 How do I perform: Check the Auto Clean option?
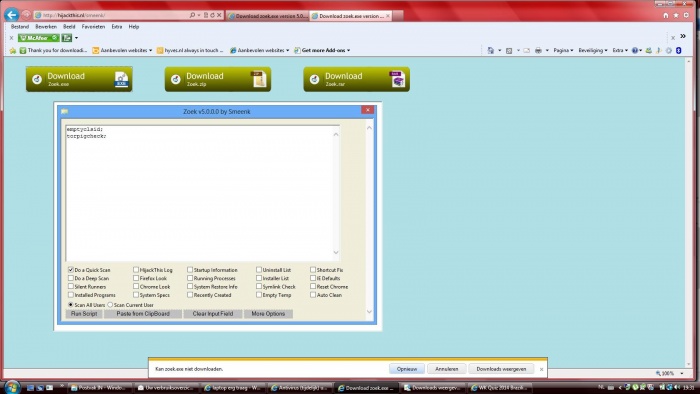tap(313, 295)
